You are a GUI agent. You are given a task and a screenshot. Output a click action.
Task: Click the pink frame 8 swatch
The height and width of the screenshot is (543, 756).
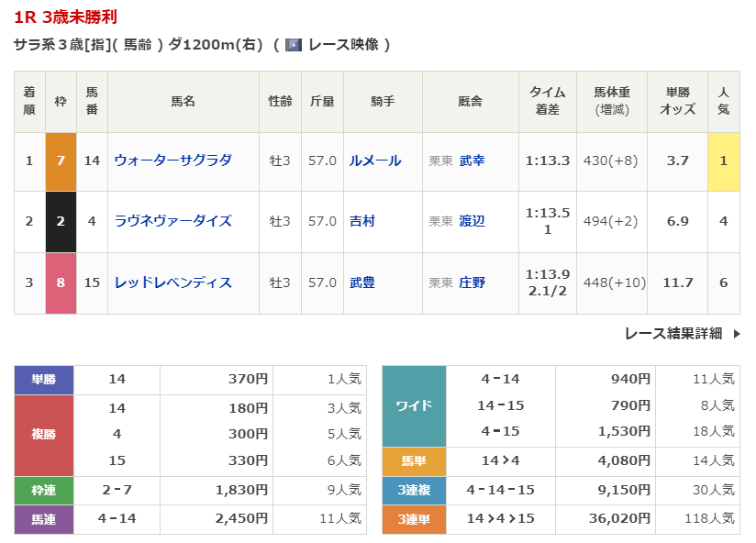point(61,283)
